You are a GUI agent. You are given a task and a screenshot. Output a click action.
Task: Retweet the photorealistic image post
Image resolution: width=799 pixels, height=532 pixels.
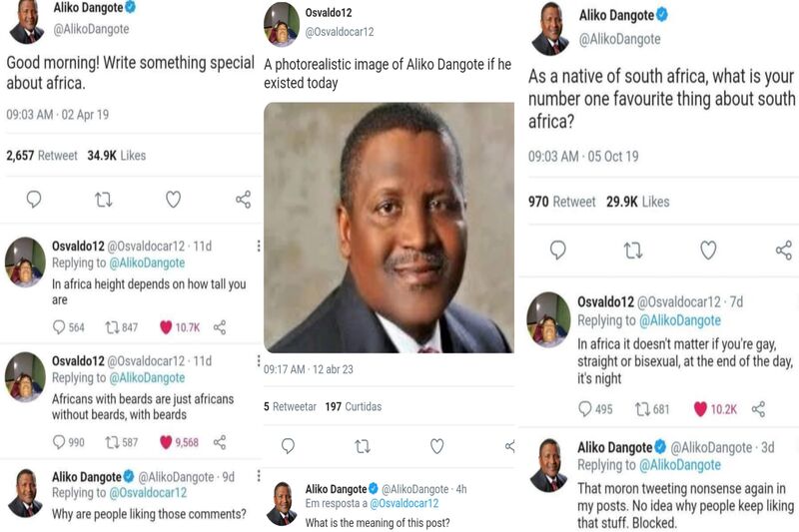point(363,446)
